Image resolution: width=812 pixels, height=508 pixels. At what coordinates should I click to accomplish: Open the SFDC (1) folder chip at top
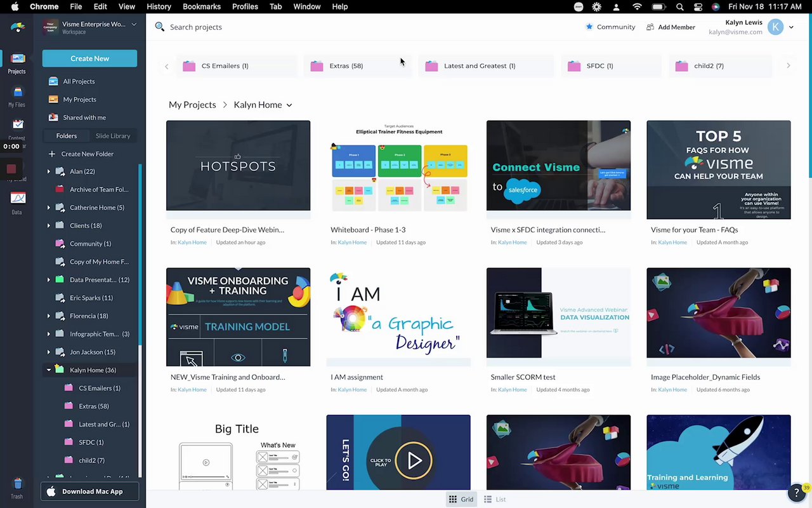tap(612, 66)
